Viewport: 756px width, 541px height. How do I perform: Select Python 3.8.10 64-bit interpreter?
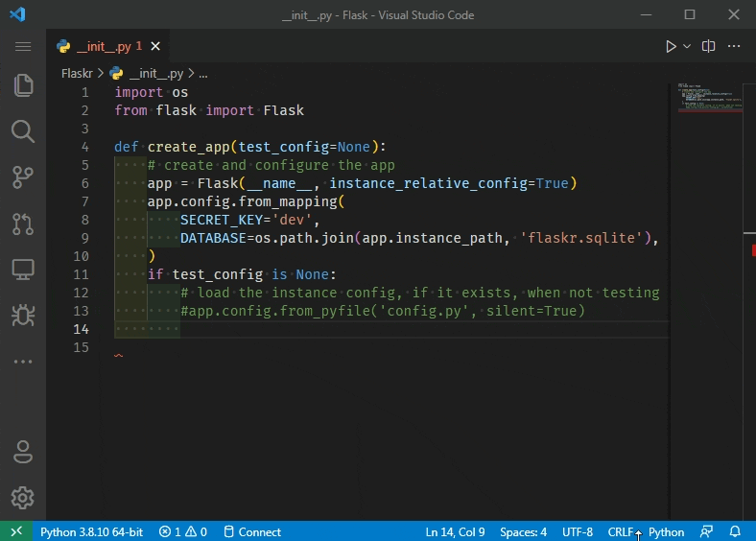pyautogui.click(x=91, y=531)
